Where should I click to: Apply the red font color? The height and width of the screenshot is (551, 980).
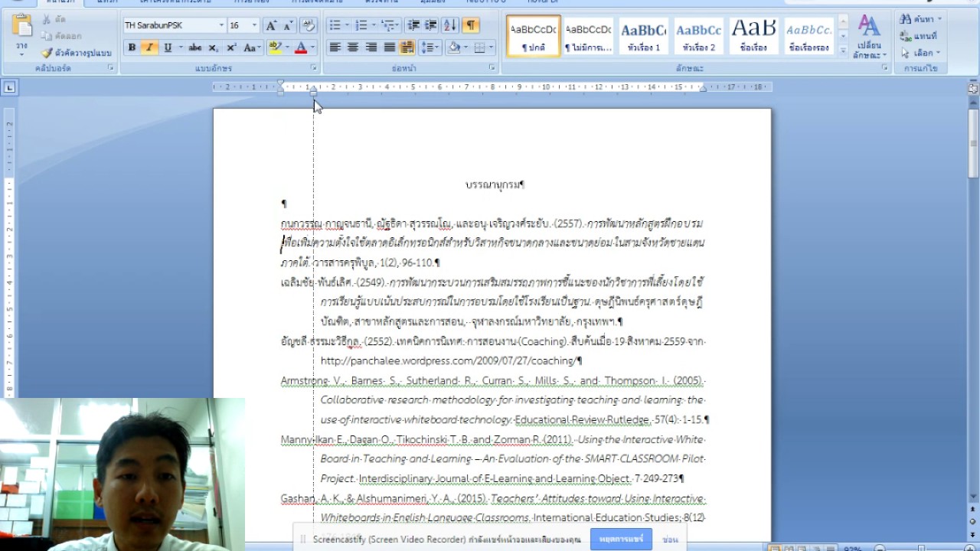coord(301,47)
